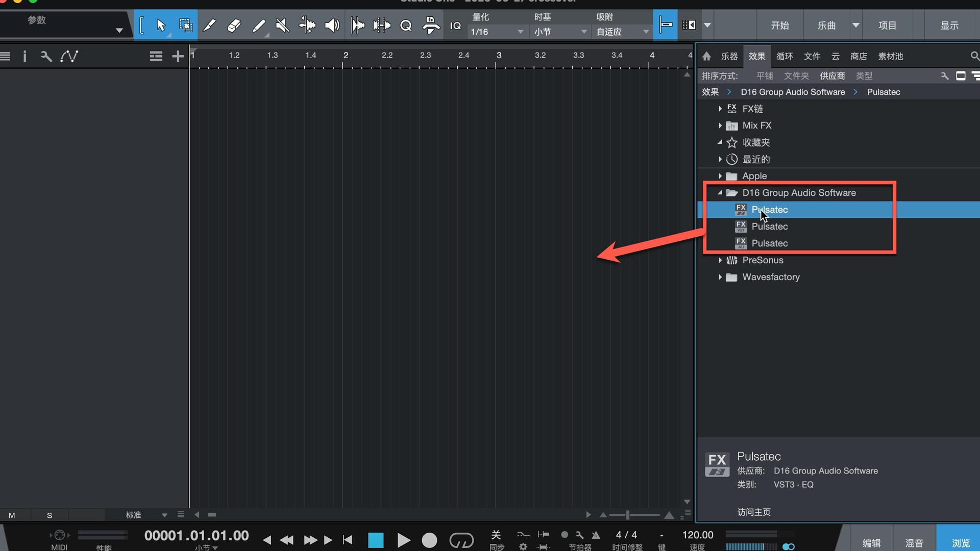Select the Eraser tool
This screenshot has width=980, height=551.
[234, 25]
